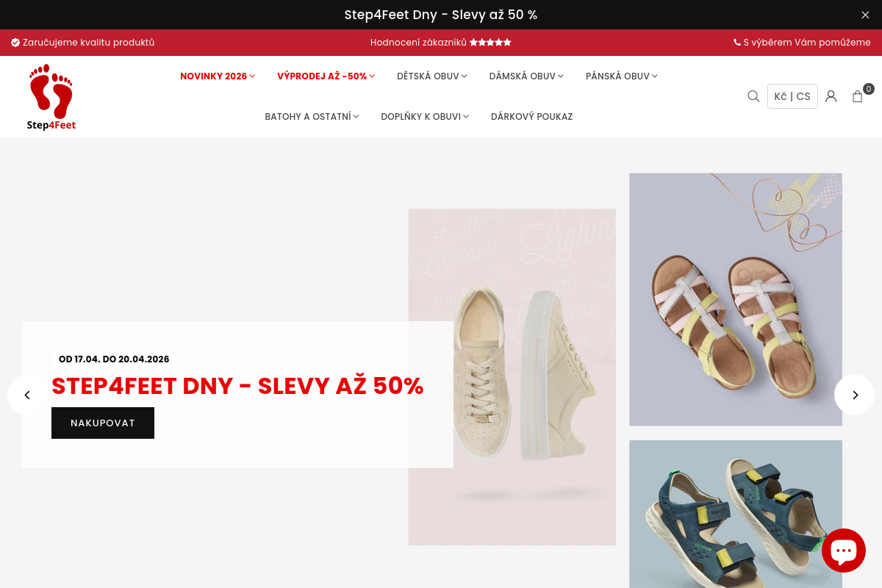Open Doplňky k obuvi menu
Viewport: 882px width, 588px height.
coord(425,116)
